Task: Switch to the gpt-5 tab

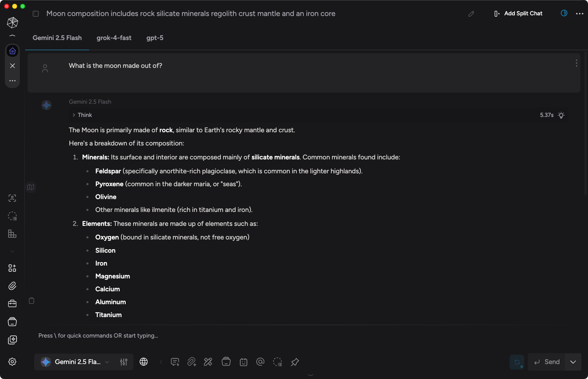Action: coord(155,38)
